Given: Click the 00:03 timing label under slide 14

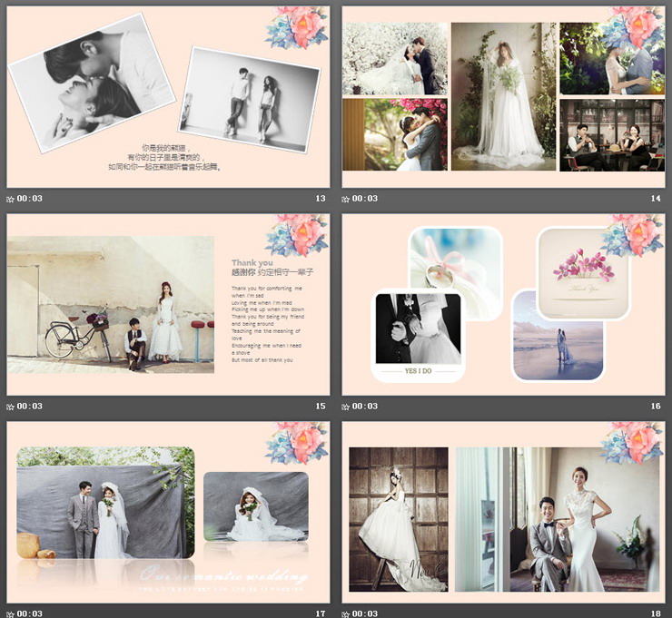Looking at the screenshot, I should click(365, 199).
